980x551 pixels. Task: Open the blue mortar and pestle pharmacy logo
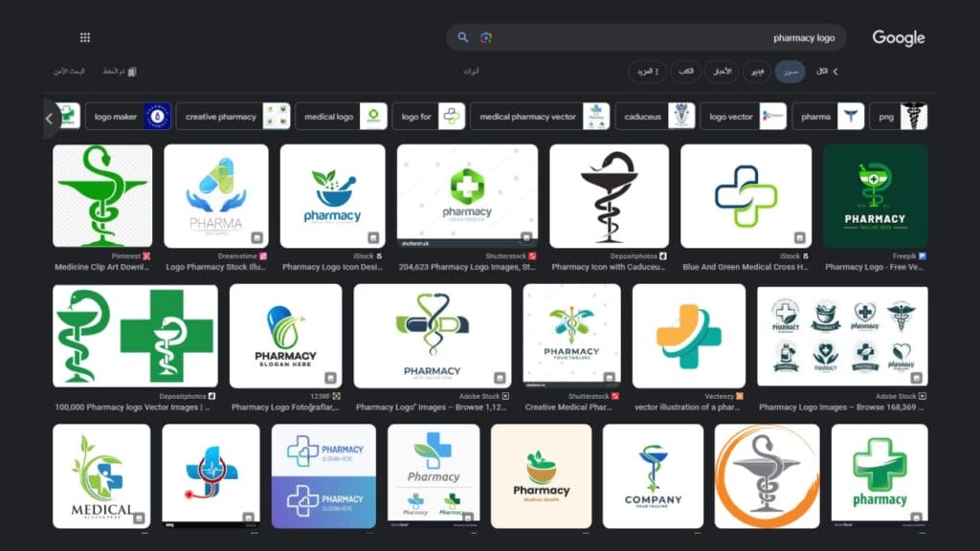(332, 196)
